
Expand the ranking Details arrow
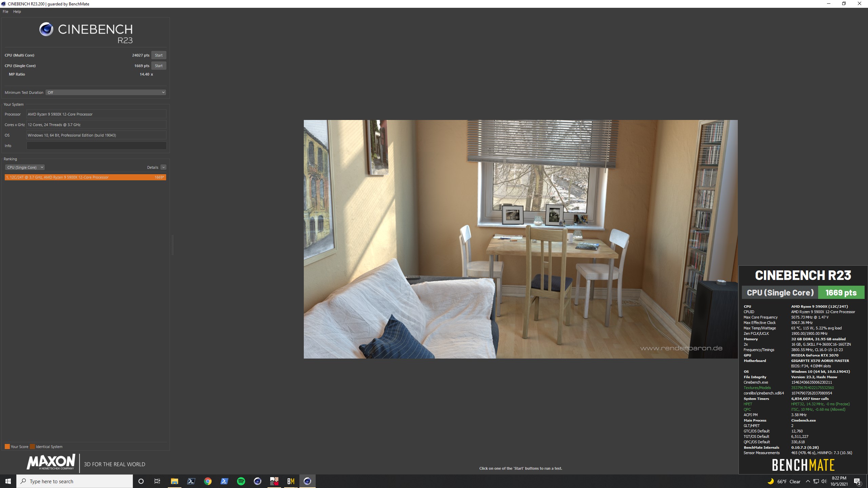coord(163,167)
